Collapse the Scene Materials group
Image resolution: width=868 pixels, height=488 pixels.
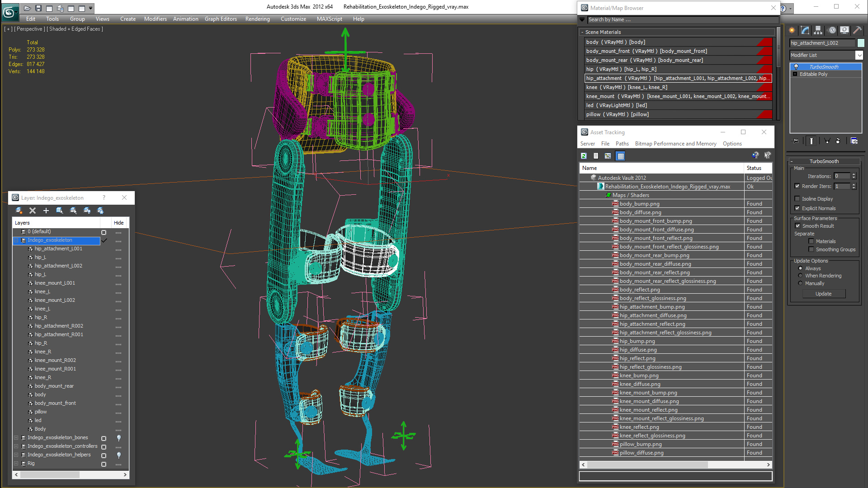(582, 32)
